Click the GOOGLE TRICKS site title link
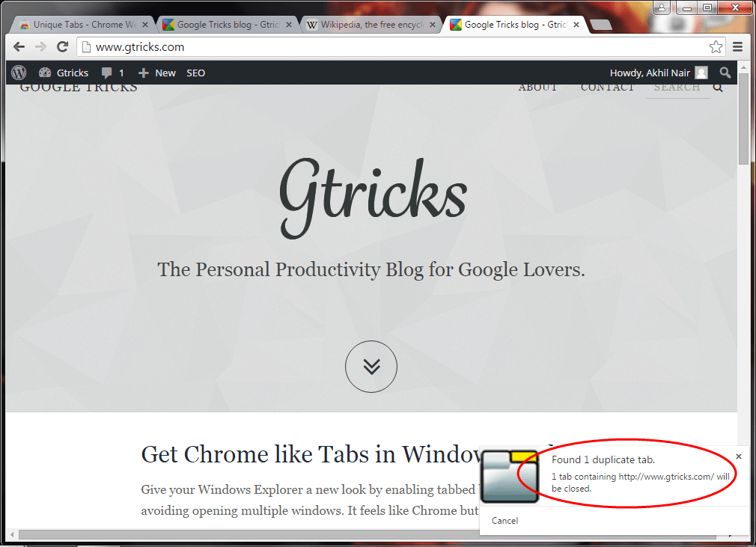The height and width of the screenshot is (547, 756). 79,88
